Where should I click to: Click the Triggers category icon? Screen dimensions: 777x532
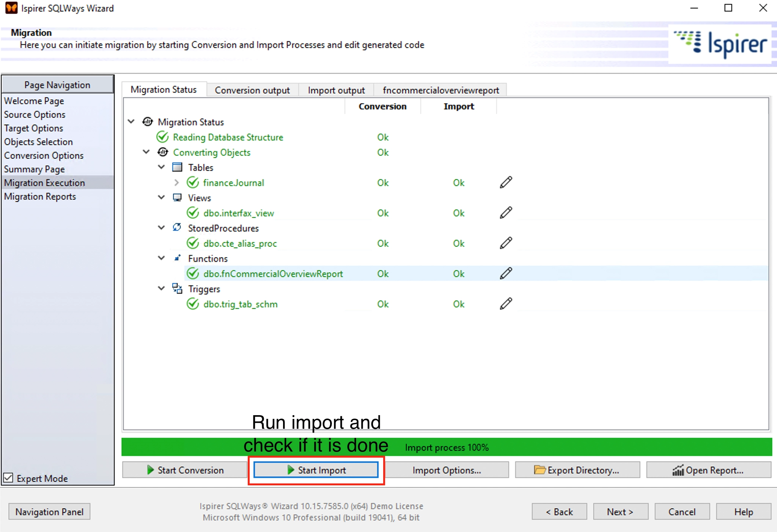click(177, 288)
